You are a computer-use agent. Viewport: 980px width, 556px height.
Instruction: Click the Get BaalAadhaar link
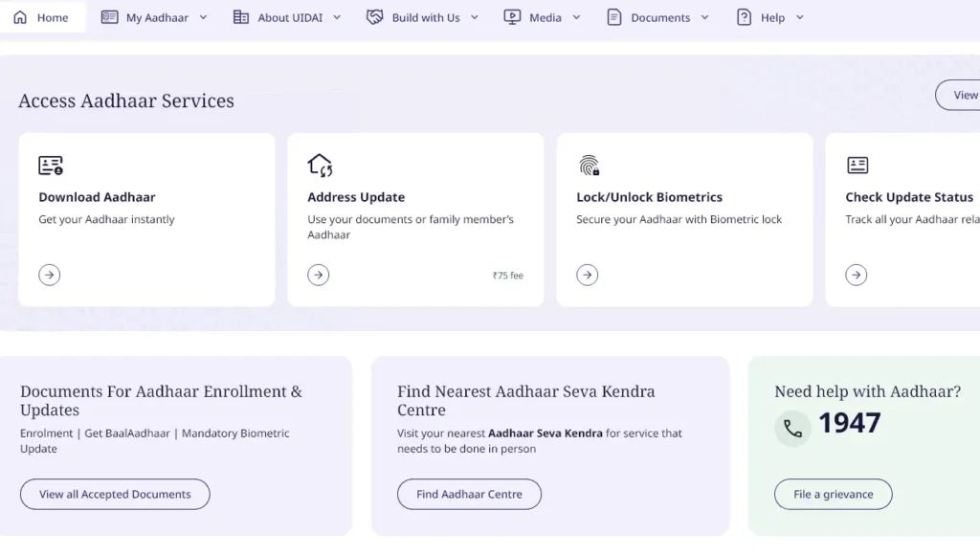click(127, 433)
